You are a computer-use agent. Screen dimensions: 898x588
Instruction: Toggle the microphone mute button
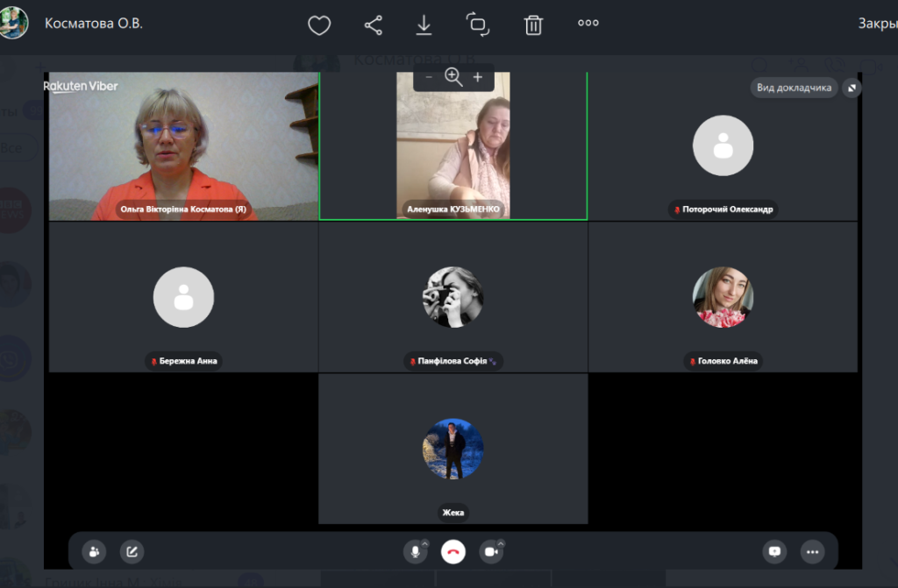(414, 551)
